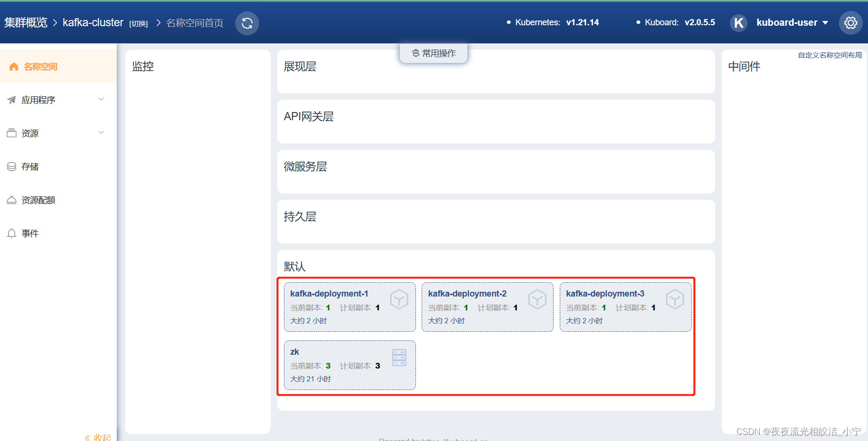Click the StatefulSet icon on the zk card
The image size is (868, 441).
[399, 357]
